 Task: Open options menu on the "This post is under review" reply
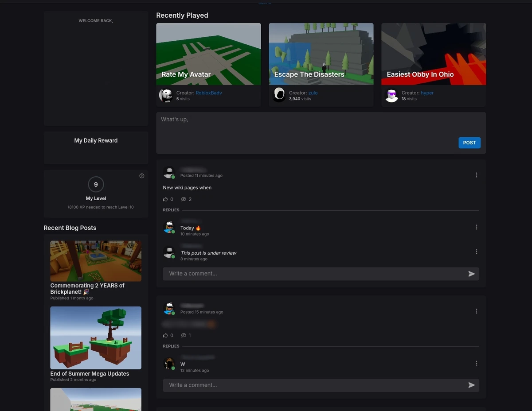[x=477, y=252]
